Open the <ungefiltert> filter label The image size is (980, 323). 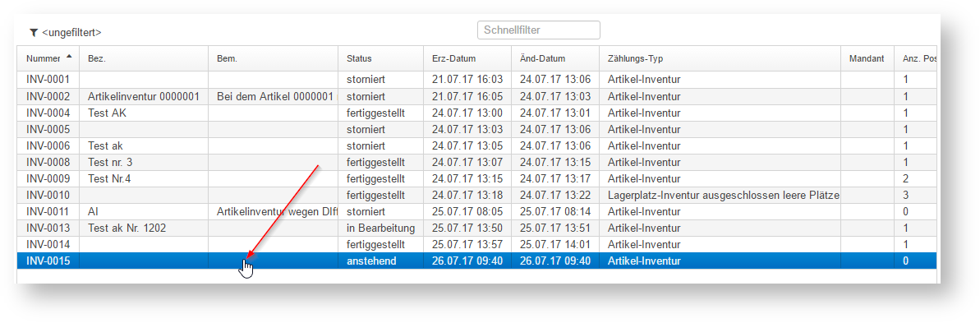pos(71,33)
